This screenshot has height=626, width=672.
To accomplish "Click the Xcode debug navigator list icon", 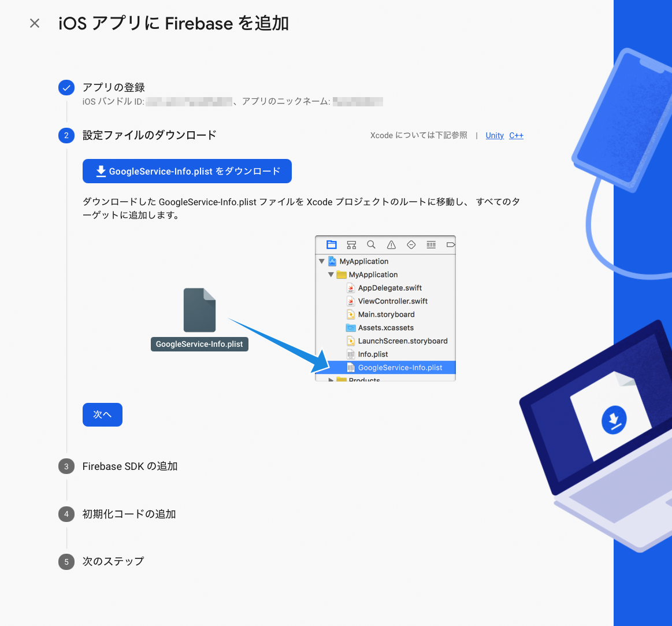I will [431, 245].
